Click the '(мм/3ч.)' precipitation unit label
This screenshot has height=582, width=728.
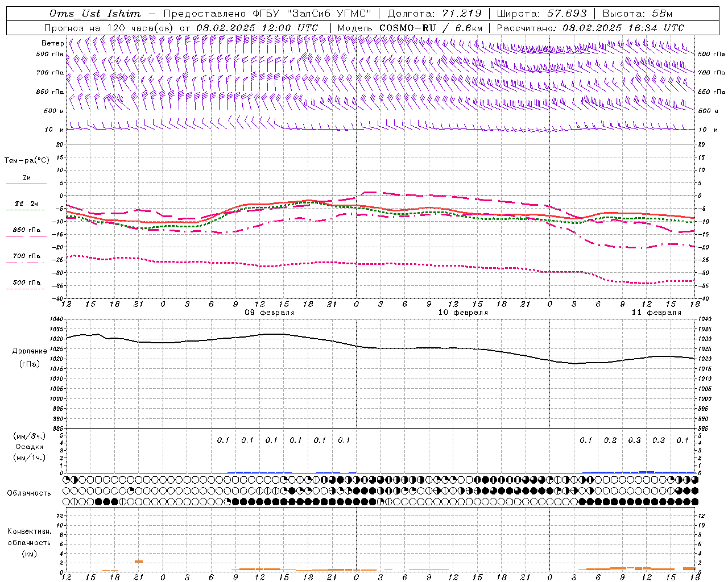29,436
